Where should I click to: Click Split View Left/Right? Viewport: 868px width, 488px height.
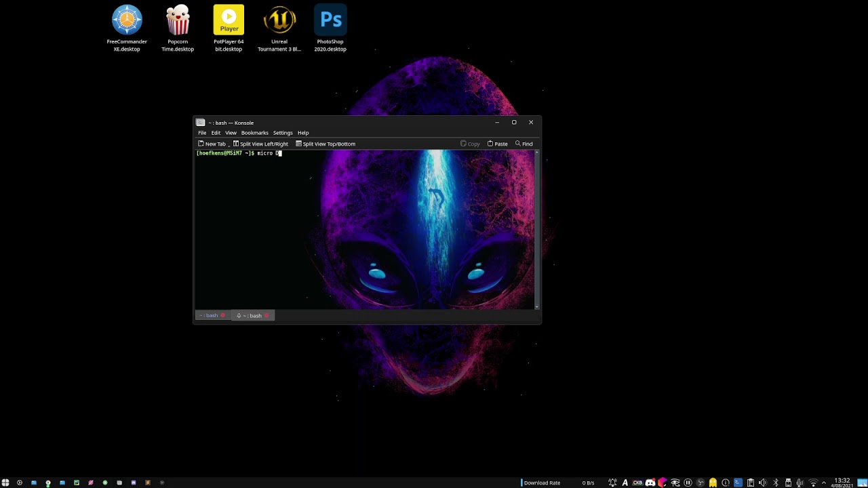pos(260,144)
